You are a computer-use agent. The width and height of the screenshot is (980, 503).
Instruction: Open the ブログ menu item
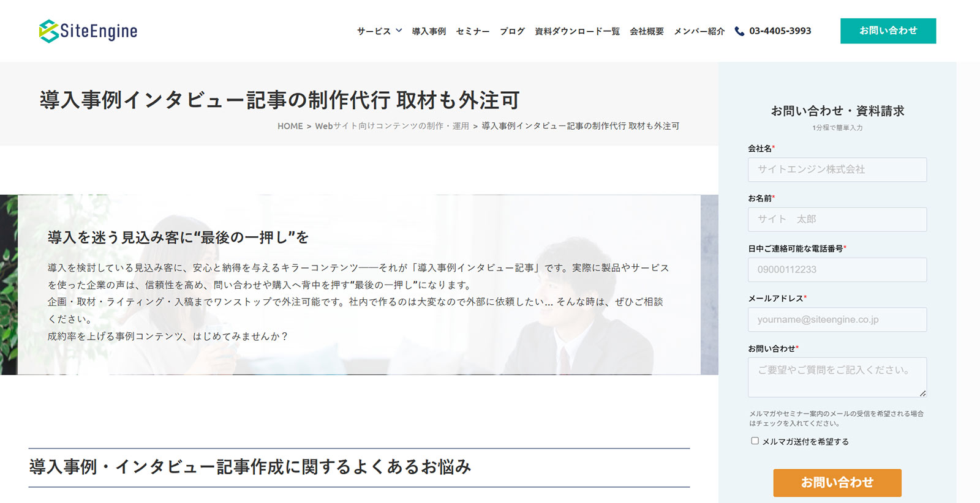pos(512,31)
